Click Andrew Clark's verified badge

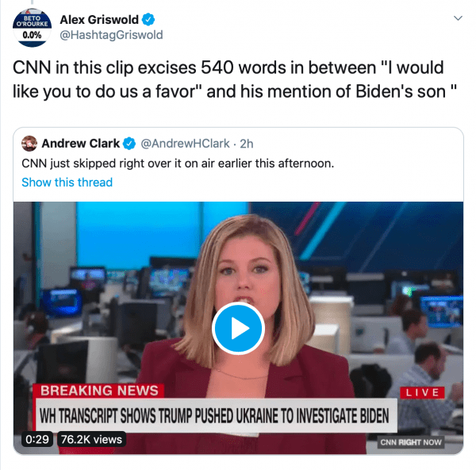pyautogui.click(x=129, y=144)
